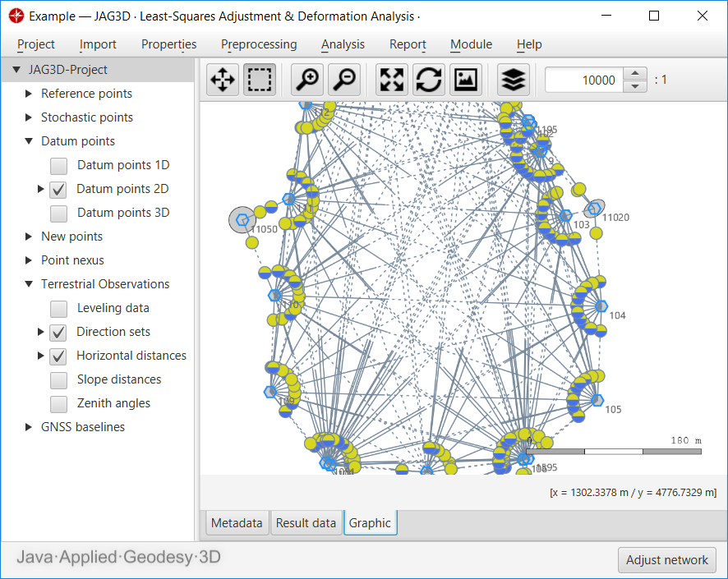Enable Datum points 1D checkbox
The image size is (728, 579).
(x=59, y=166)
